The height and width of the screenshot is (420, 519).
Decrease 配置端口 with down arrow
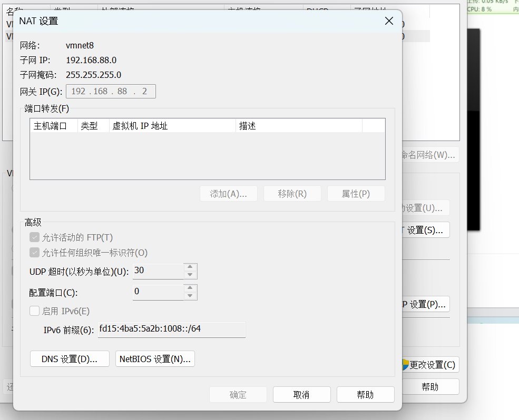pos(190,296)
